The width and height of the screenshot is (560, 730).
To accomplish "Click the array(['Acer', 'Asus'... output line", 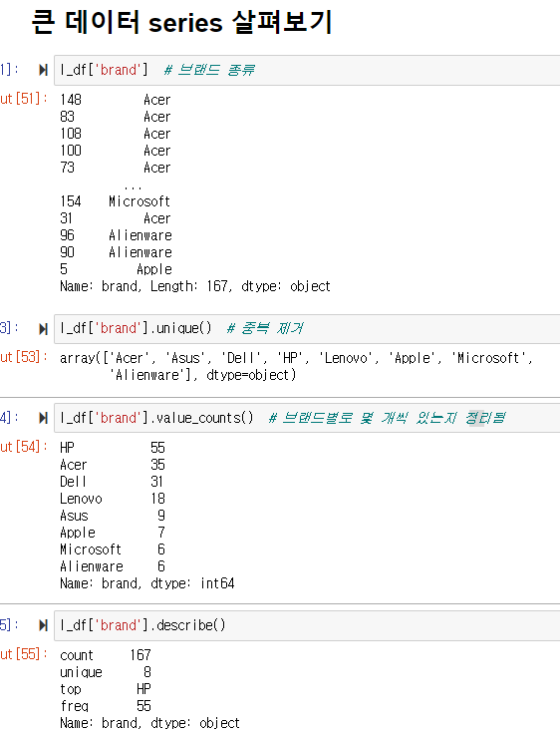I will click(296, 358).
